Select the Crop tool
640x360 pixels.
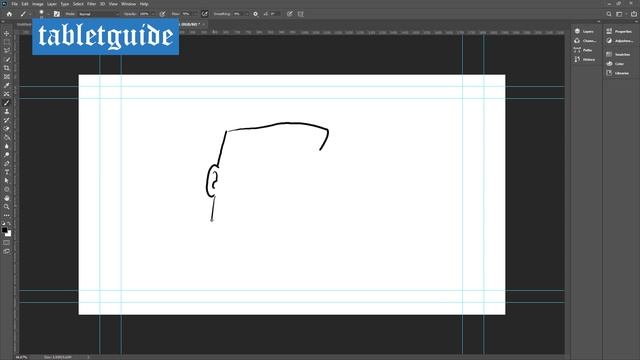[7, 68]
